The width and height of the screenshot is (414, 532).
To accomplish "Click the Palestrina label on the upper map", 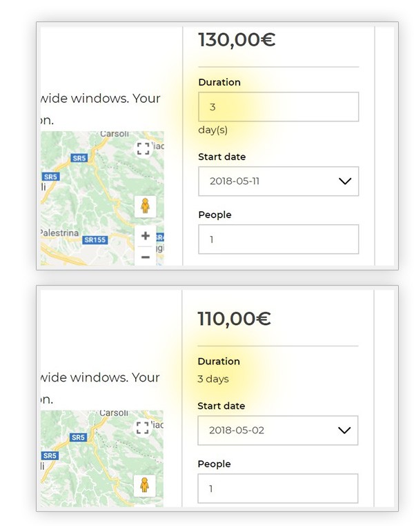I will [59, 233].
